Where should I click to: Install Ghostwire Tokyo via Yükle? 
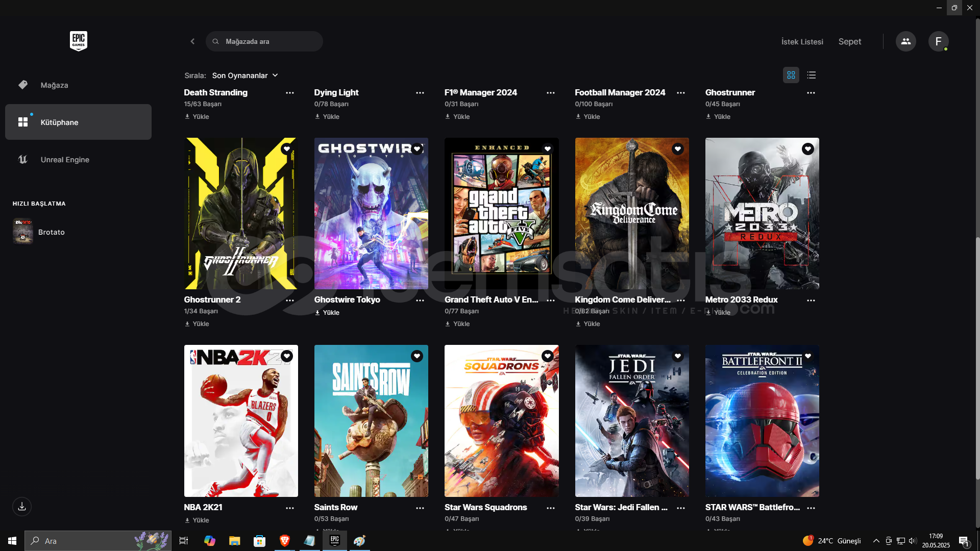point(327,313)
